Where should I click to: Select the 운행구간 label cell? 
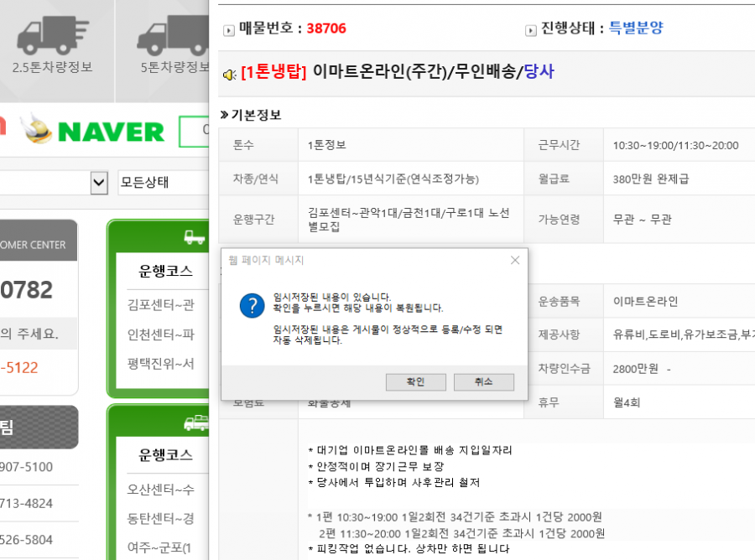pyautogui.click(x=258, y=220)
